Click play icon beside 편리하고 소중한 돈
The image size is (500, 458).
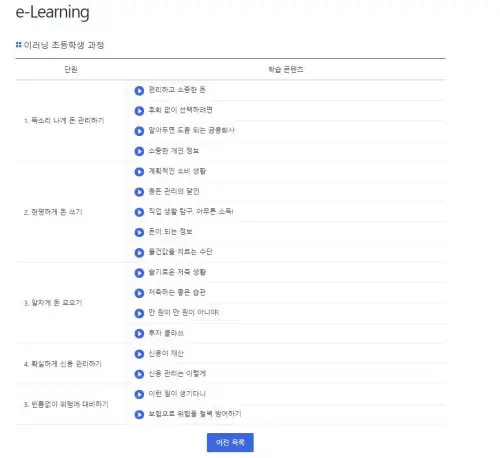pyautogui.click(x=139, y=91)
